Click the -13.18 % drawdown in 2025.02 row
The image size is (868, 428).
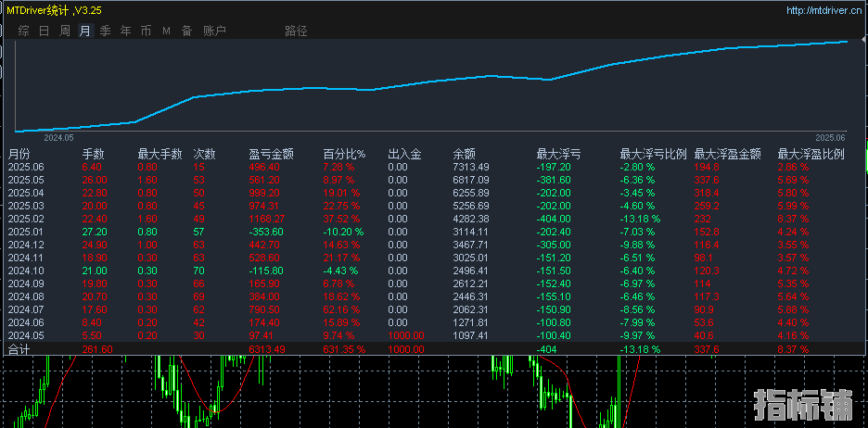click(640, 219)
